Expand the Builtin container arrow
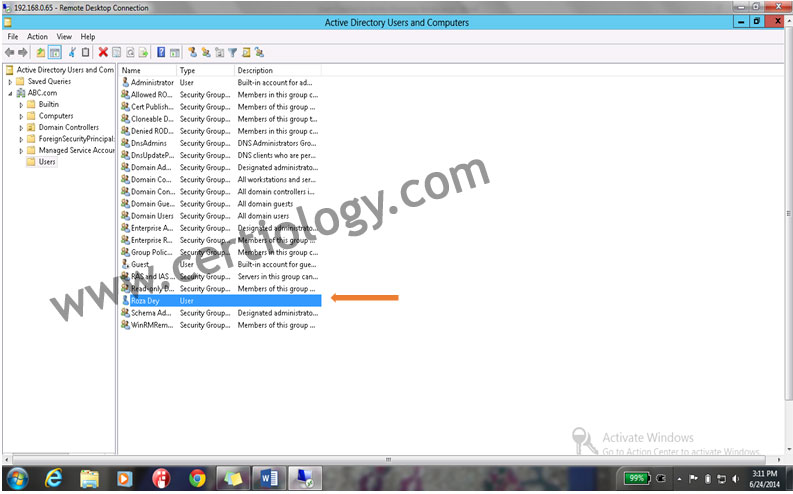The width and height of the screenshot is (793, 494). 21,105
